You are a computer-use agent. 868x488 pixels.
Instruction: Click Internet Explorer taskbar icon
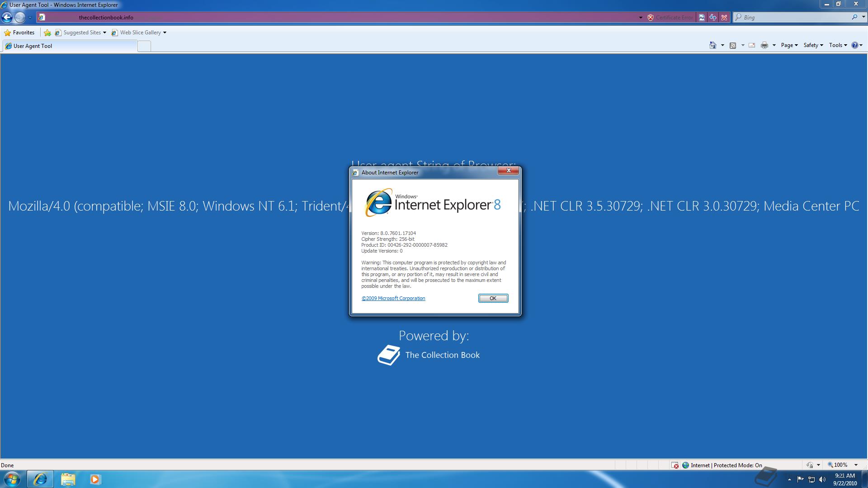click(x=40, y=479)
